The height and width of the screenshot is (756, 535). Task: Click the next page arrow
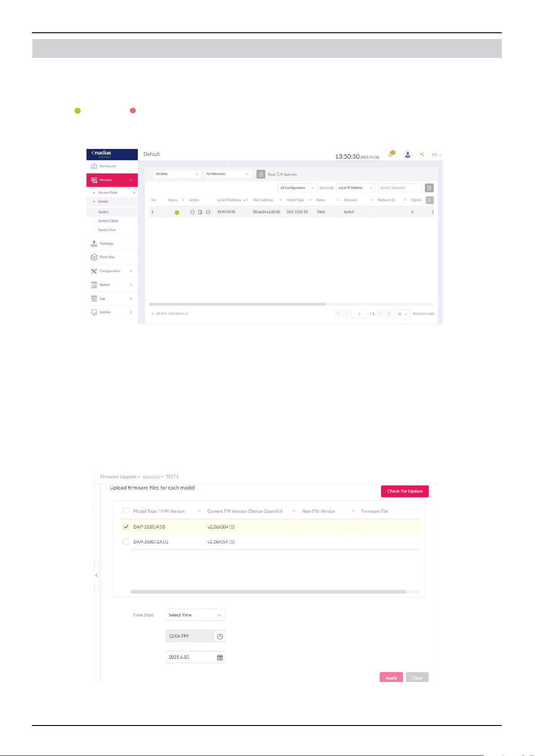tap(381, 314)
